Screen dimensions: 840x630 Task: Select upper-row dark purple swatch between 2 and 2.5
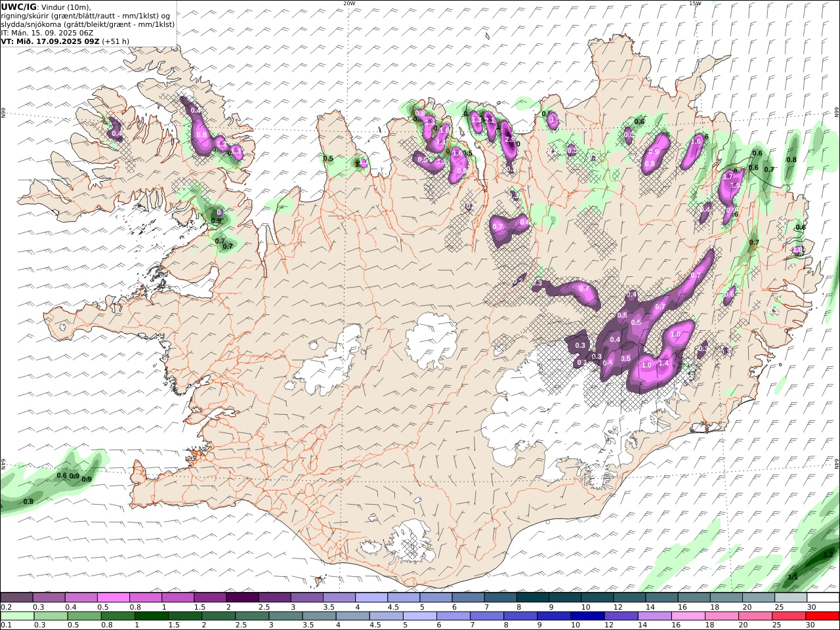pos(242,598)
